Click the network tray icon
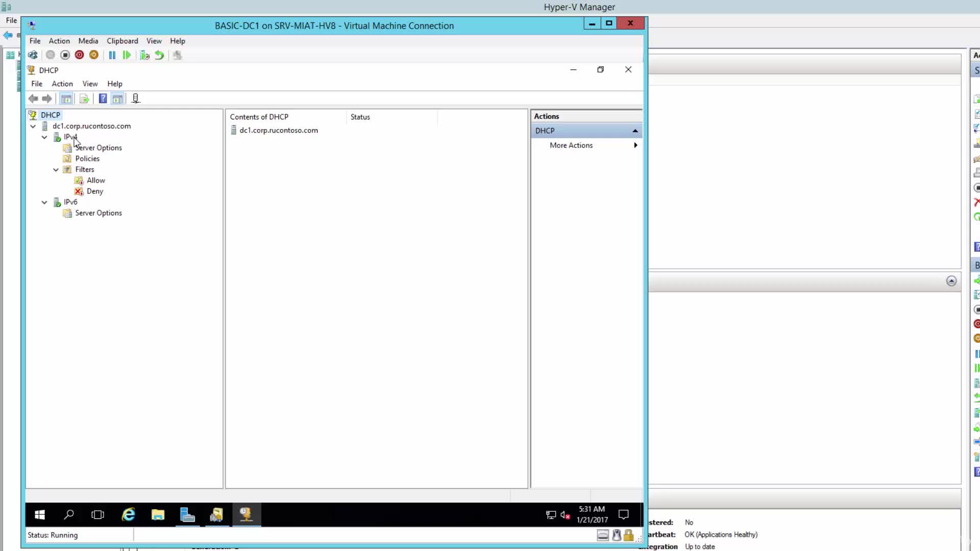980x551 pixels. [x=551, y=515]
